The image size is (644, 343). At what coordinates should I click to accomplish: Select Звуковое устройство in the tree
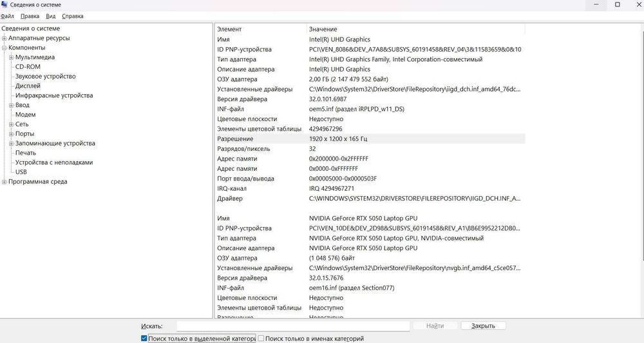46,76
